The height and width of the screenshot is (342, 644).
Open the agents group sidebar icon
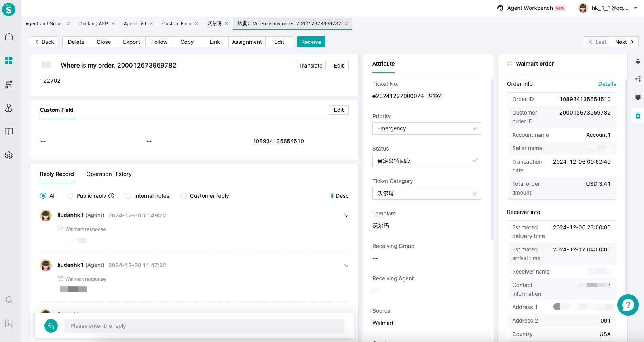coord(9,108)
